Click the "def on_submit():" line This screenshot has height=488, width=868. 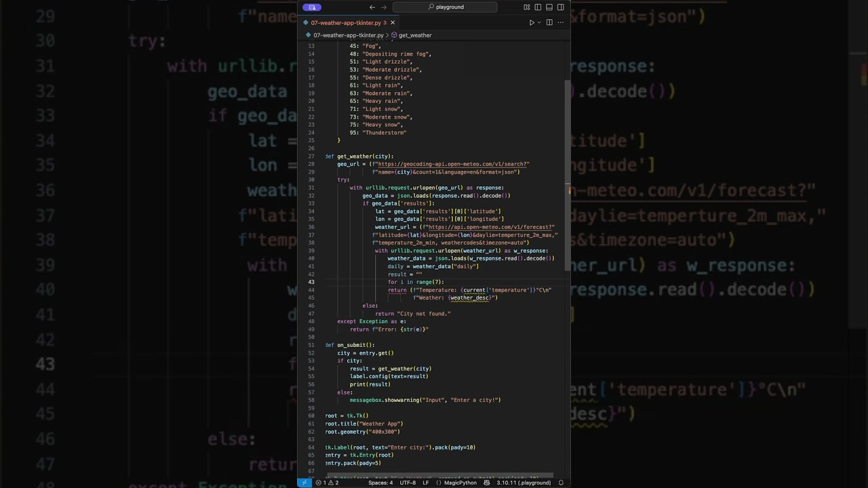[x=350, y=345]
